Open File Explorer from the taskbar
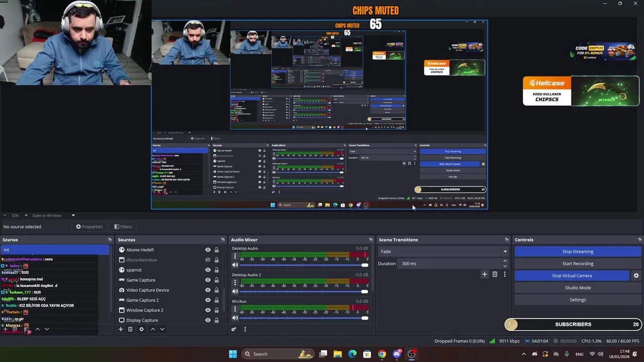This screenshot has height=362, width=644. click(338, 354)
